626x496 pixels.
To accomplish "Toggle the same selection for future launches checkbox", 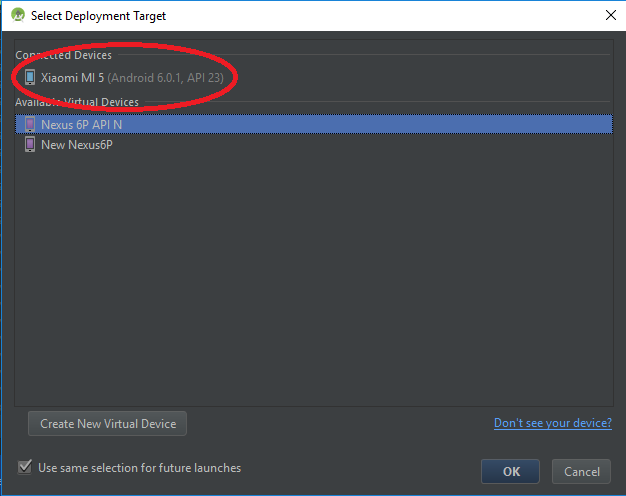I will 25,467.
